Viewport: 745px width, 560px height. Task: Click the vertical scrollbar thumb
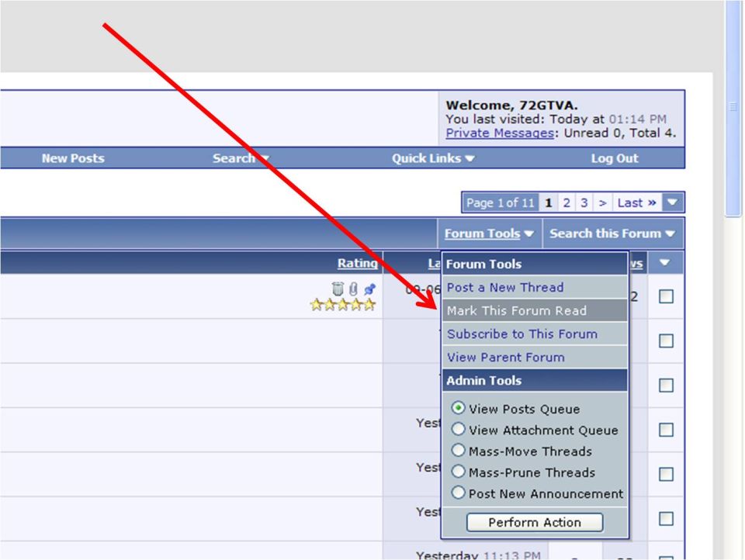pos(733,108)
